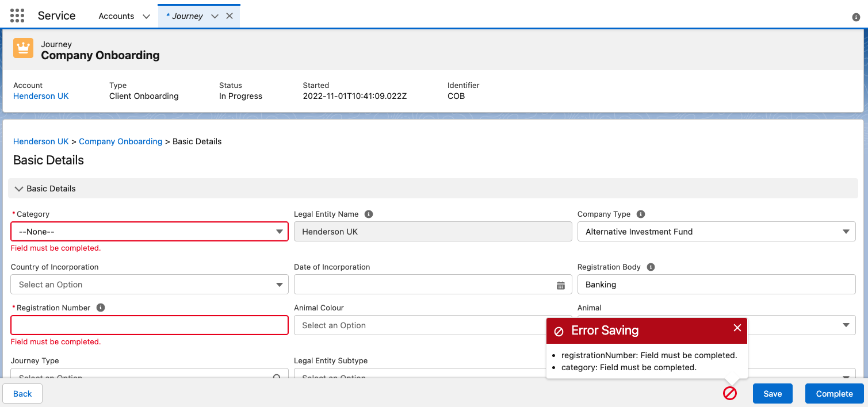Open the Accounts tab dropdown chevron

click(146, 17)
